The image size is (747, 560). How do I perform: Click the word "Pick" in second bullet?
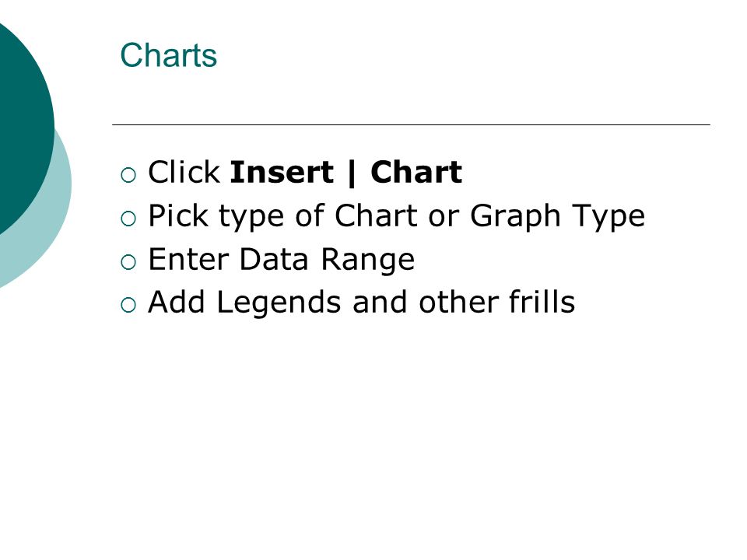tap(178, 215)
